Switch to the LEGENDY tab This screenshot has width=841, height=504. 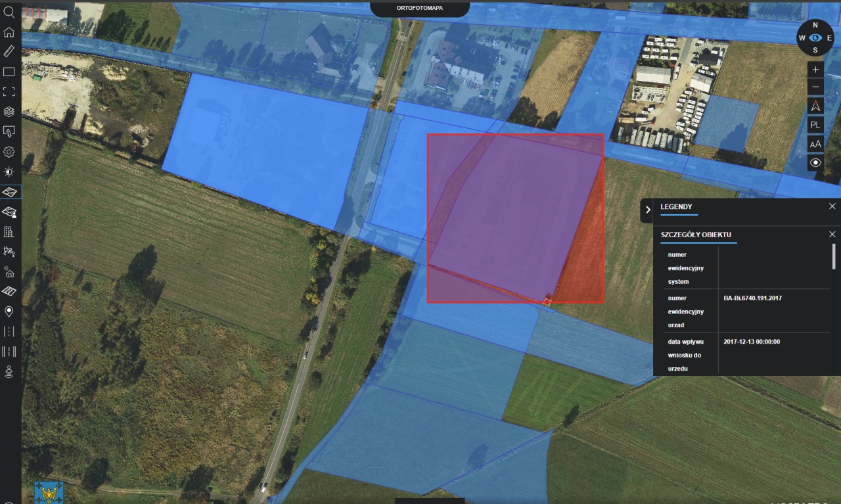pyautogui.click(x=676, y=207)
